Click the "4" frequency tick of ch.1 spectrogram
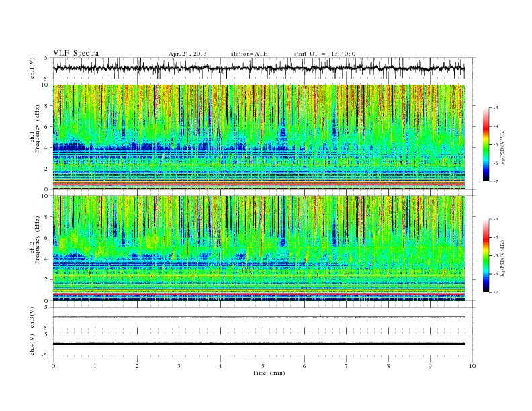 click(x=47, y=148)
